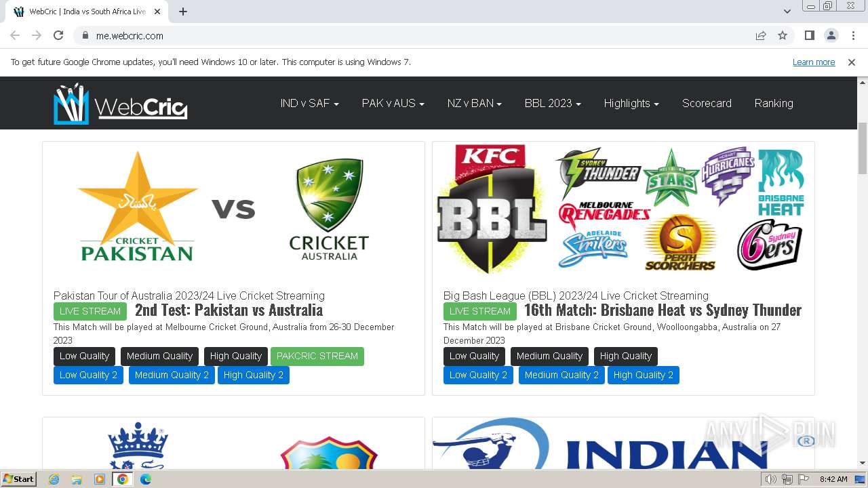Expand the IND v SAF dropdown menu
The height and width of the screenshot is (488, 868).
pos(309,103)
